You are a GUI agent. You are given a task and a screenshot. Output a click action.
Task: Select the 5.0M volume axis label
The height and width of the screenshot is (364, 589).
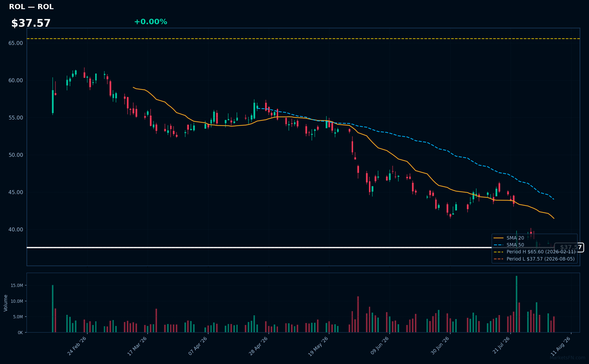18,317
